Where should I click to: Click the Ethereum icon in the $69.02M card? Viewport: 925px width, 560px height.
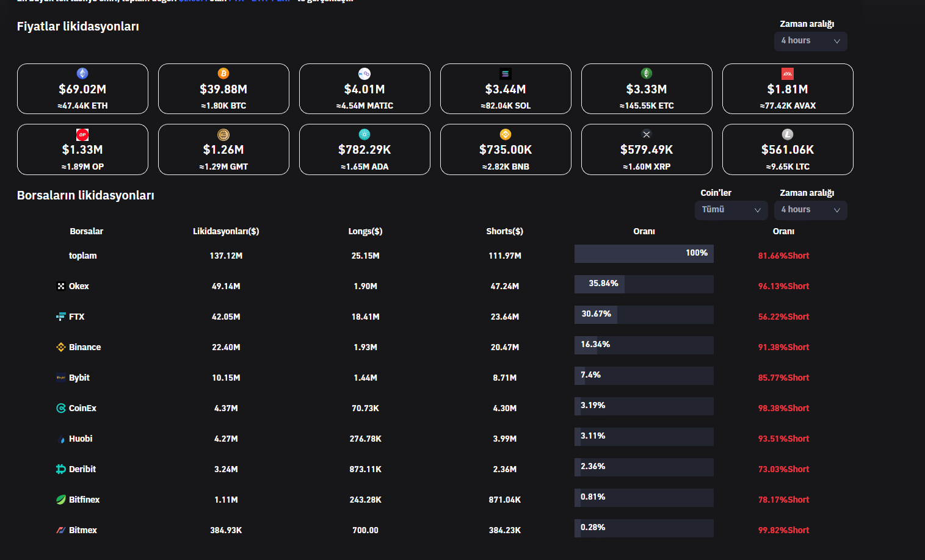pyautogui.click(x=82, y=73)
